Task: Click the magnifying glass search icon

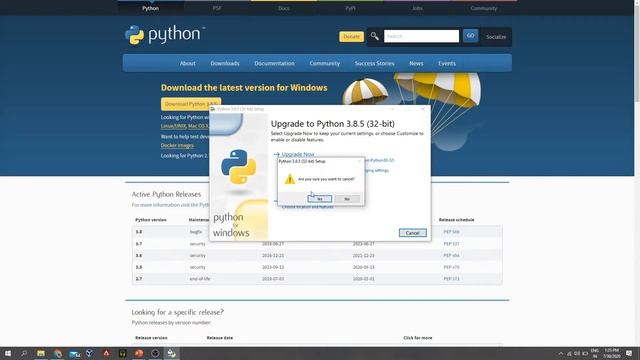Action: 374,36
